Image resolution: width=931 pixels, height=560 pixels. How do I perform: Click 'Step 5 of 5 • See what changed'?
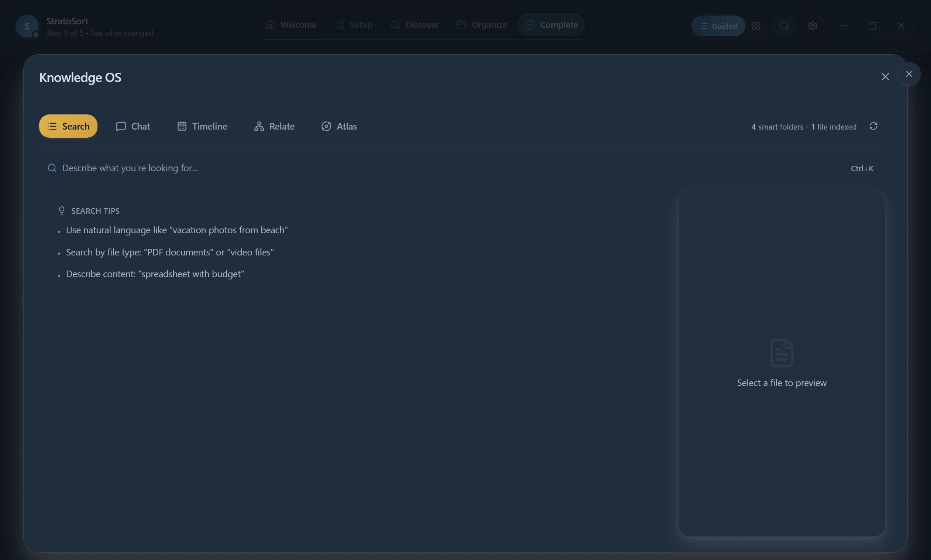coord(100,33)
